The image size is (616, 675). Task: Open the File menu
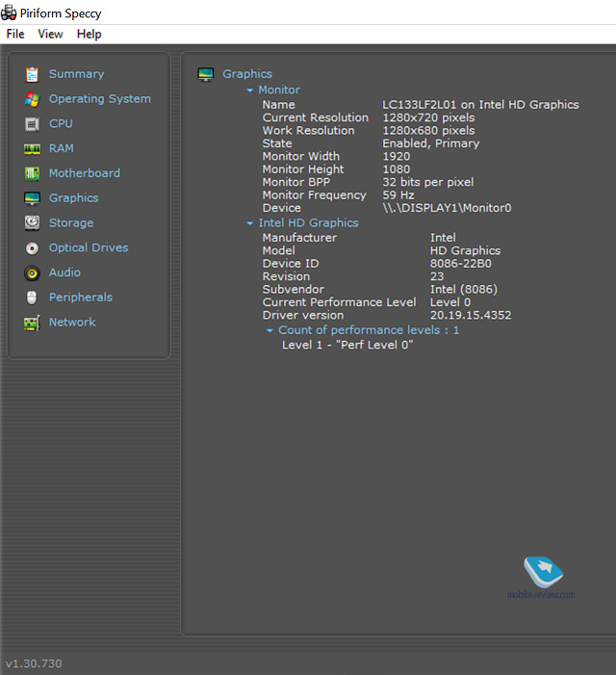tap(15, 34)
